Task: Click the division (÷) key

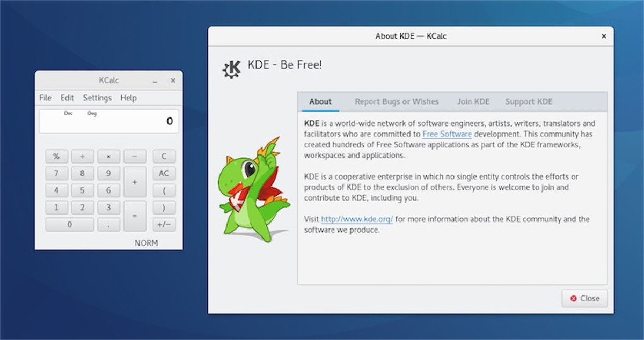Action: [83, 157]
